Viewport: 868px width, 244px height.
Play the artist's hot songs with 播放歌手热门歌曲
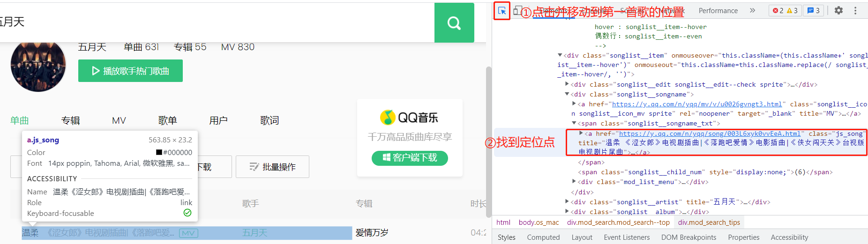130,71
